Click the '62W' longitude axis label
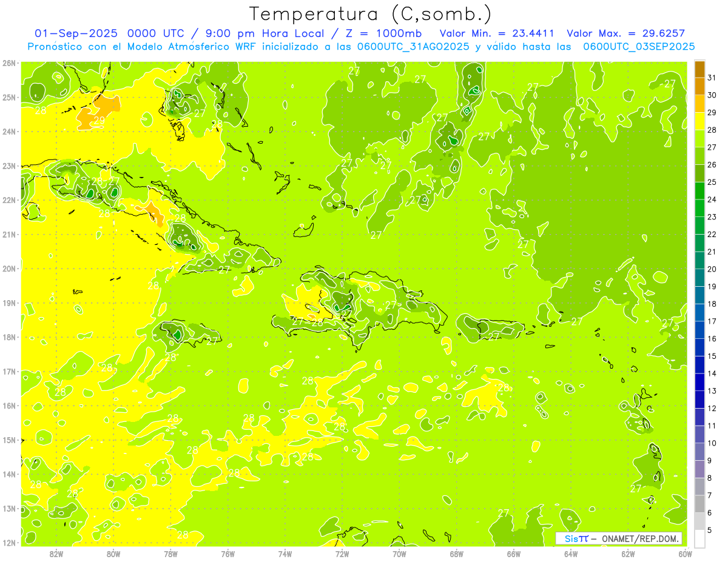728x562 pixels. point(628,554)
